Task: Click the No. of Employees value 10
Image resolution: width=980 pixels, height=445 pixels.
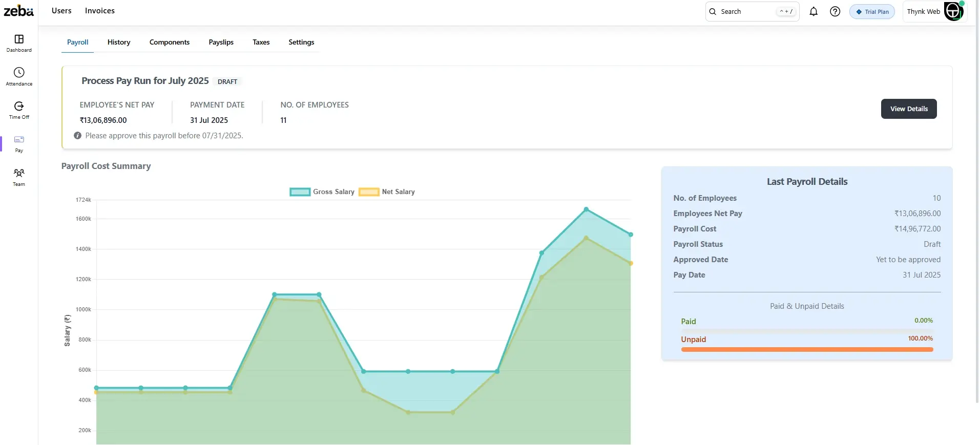Action: tap(936, 198)
